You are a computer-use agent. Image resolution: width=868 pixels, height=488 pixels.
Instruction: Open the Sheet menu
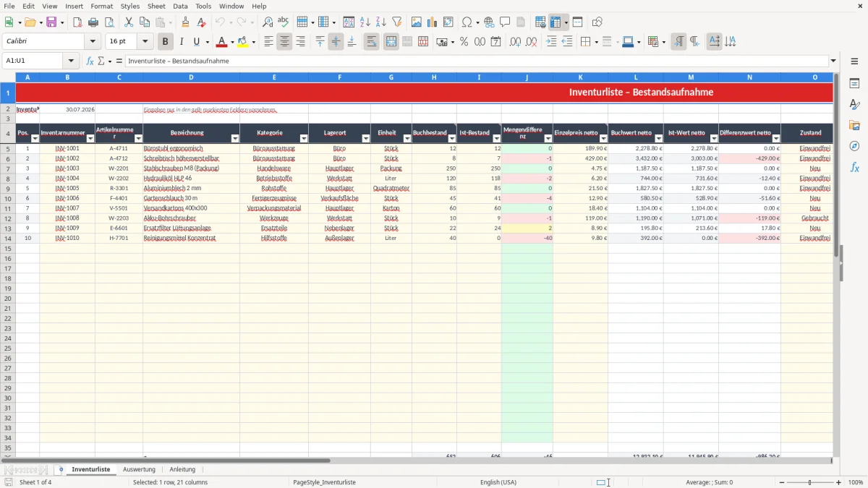156,6
